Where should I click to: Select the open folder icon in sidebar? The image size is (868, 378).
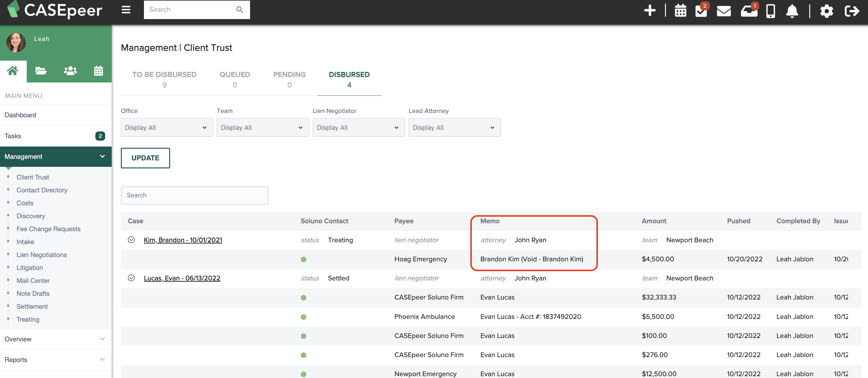click(x=41, y=71)
